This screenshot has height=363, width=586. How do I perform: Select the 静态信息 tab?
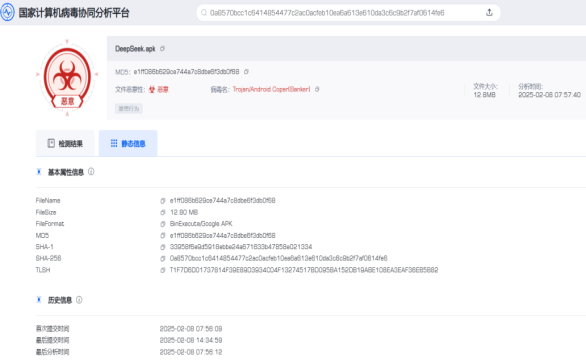128,143
